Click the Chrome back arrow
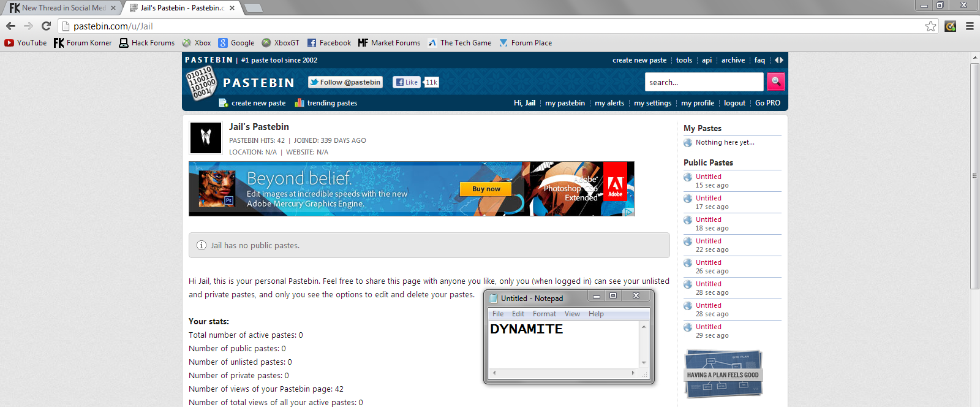The image size is (980, 407). pyautogui.click(x=10, y=26)
